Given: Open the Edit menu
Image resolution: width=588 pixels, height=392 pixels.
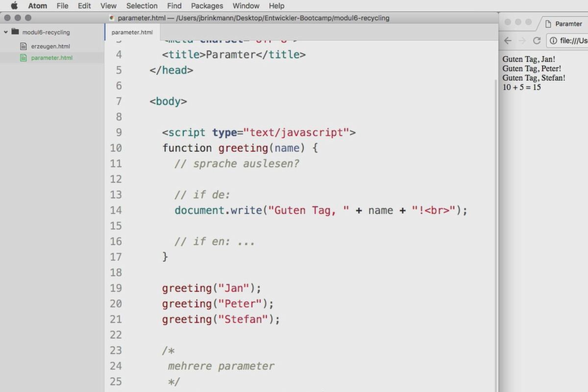Looking at the screenshot, I should pos(84,6).
